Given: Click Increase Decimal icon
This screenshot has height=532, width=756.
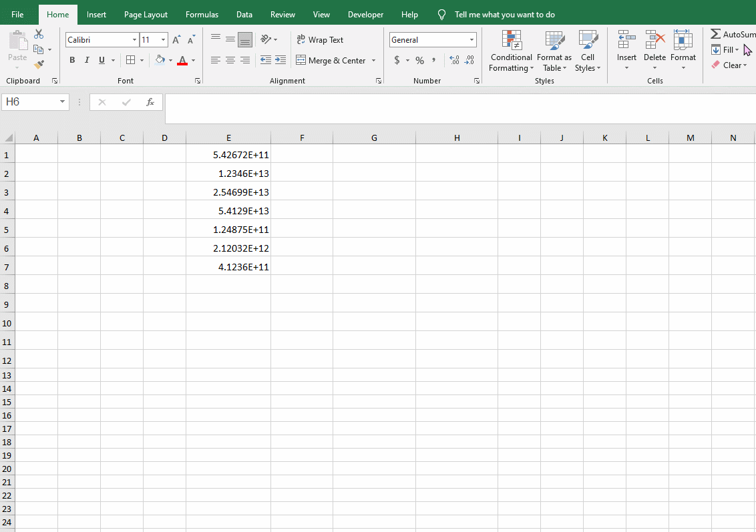Looking at the screenshot, I should (454, 60).
